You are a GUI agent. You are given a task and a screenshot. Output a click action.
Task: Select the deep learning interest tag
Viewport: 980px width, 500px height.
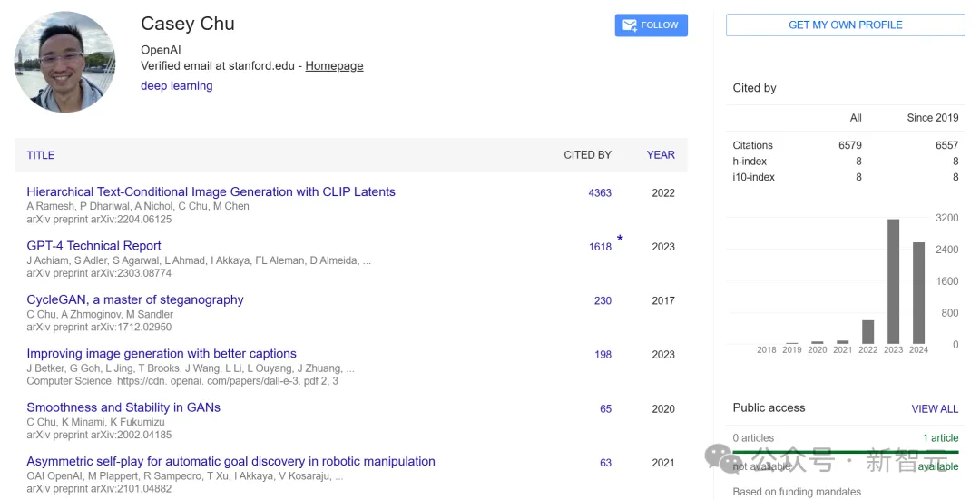click(177, 85)
